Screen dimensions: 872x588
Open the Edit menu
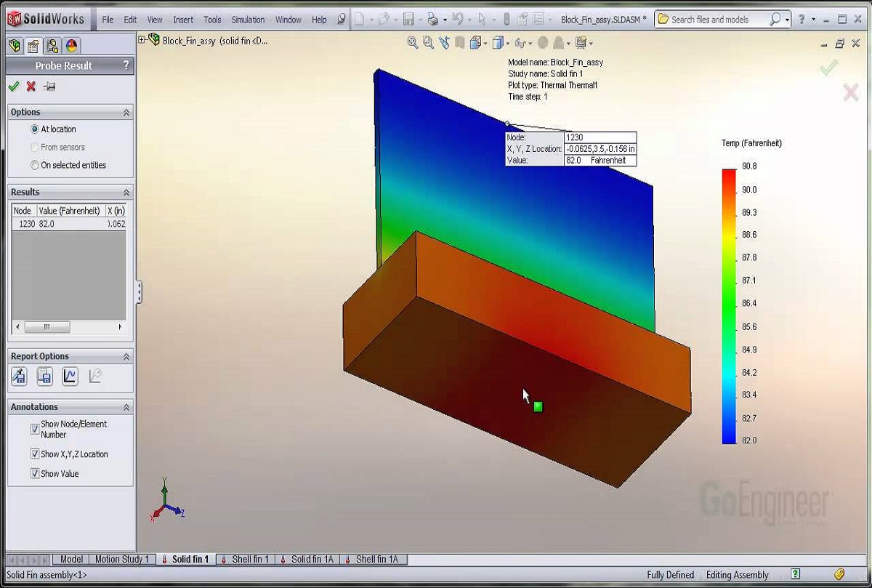click(130, 20)
